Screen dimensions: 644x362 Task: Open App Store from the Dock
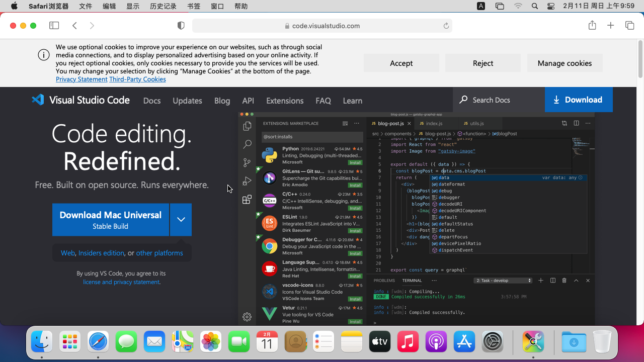(x=464, y=342)
